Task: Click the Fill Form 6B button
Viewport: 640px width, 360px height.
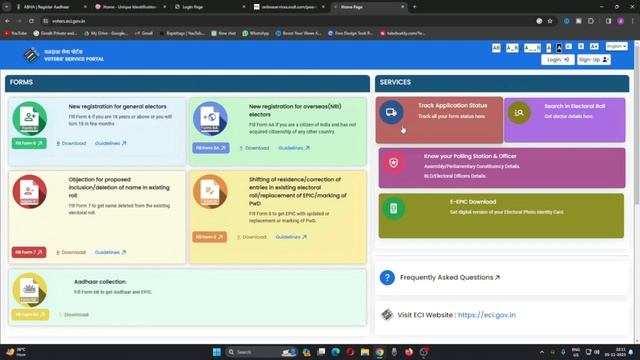Action: (x=30, y=314)
